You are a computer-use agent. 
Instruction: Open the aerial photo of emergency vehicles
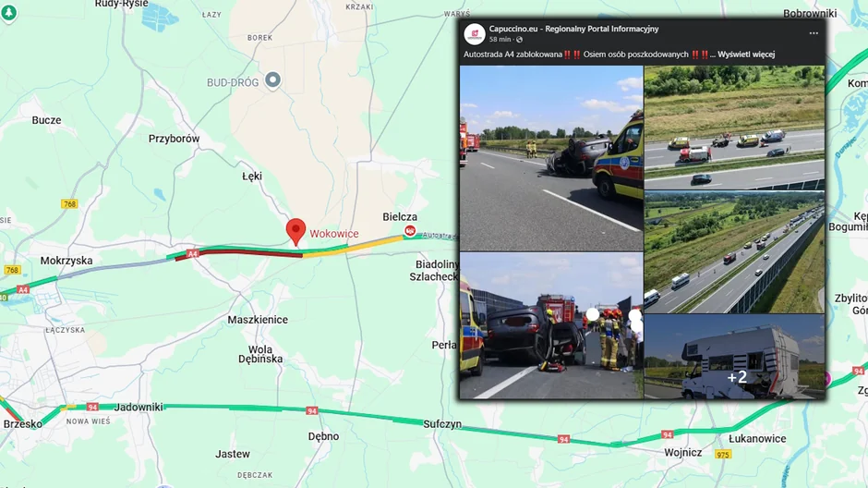(x=734, y=128)
